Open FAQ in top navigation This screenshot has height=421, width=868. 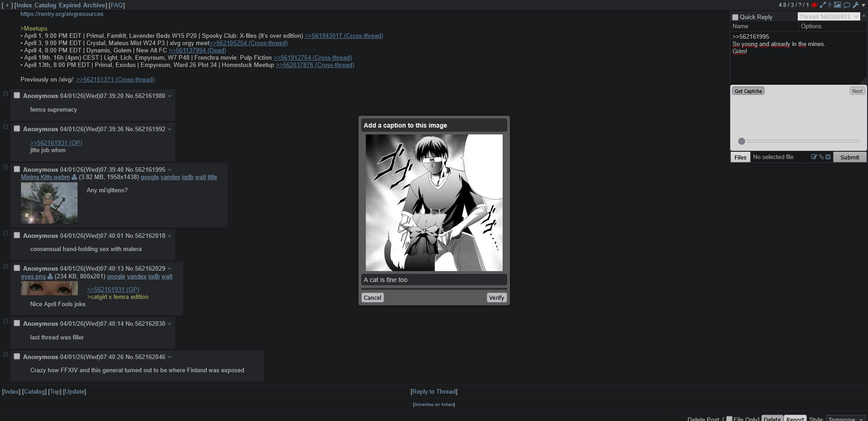coord(117,5)
